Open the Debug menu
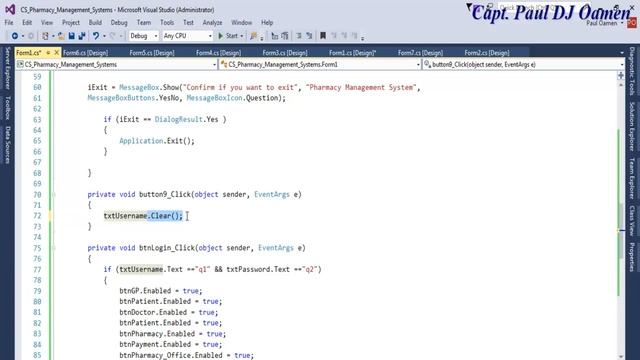This screenshot has width=640, height=360. (119, 22)
